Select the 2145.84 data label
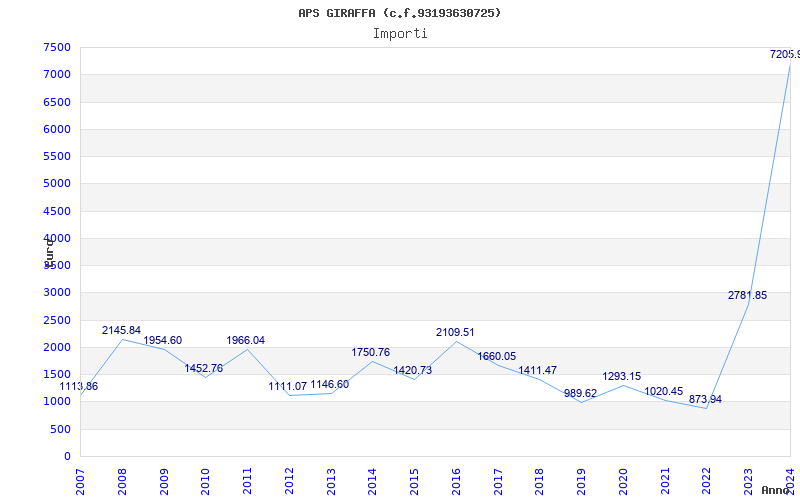Viewport: 800px width, 500px height. point(121,330)
